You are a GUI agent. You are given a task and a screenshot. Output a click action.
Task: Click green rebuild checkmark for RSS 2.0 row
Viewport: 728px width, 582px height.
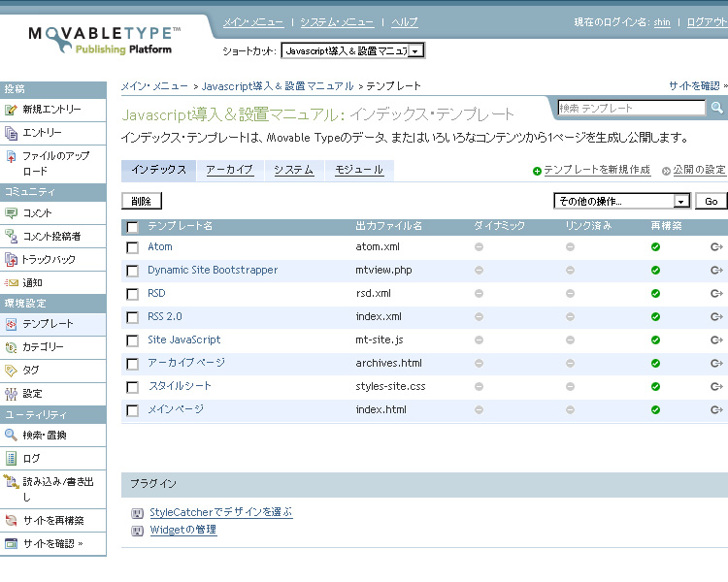[x=655, y=316]
